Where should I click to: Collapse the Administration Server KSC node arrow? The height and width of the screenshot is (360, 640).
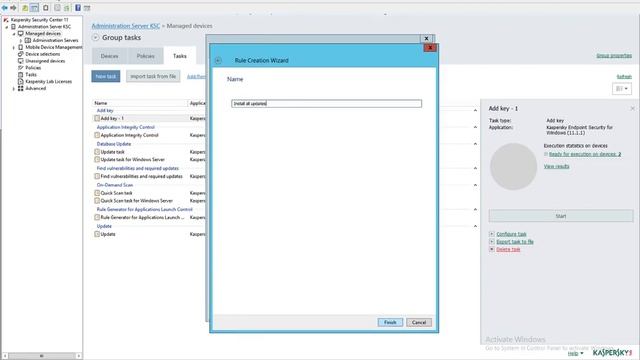7,27
